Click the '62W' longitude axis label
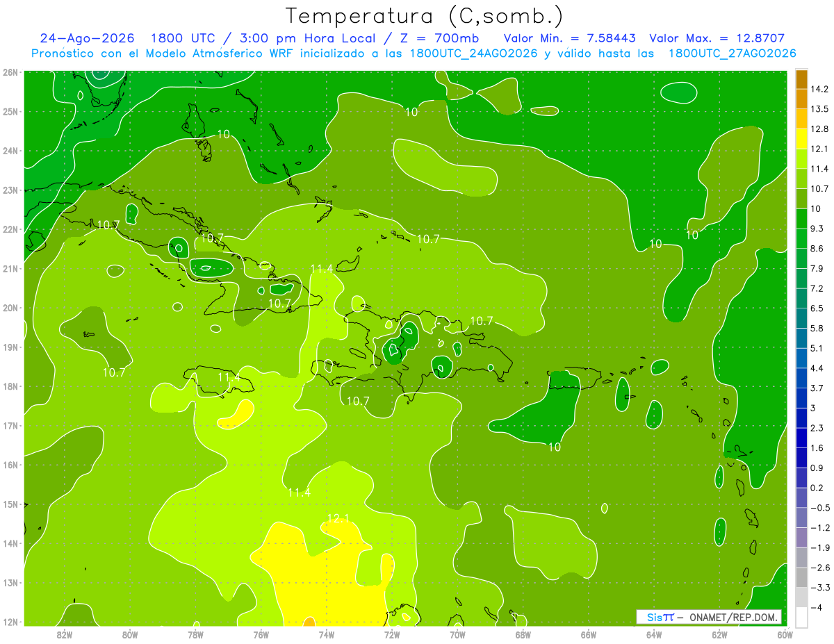834x644 pixels. tap(719, 634)
